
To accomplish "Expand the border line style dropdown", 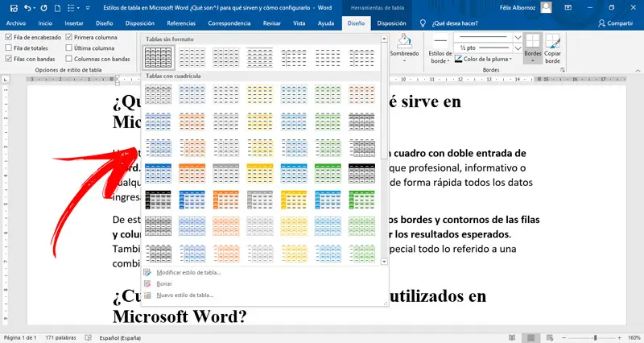I will point(518,37).
